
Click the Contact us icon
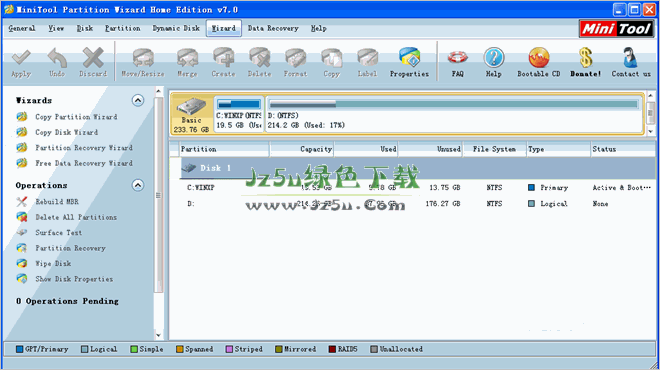tap(631, 58)
